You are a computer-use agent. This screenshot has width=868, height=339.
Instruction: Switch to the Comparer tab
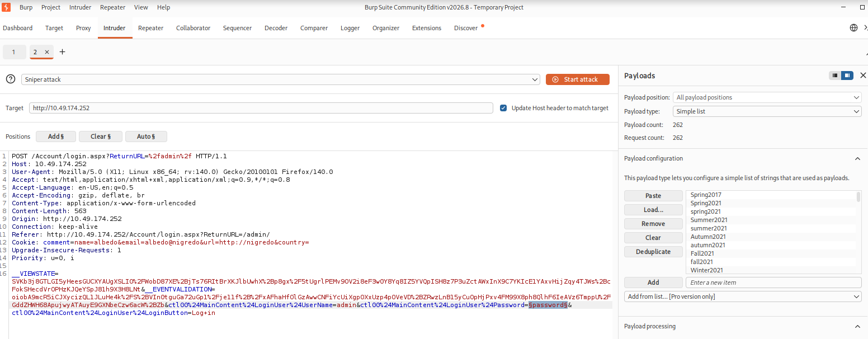pyautogui.click(x=314, y=28)
